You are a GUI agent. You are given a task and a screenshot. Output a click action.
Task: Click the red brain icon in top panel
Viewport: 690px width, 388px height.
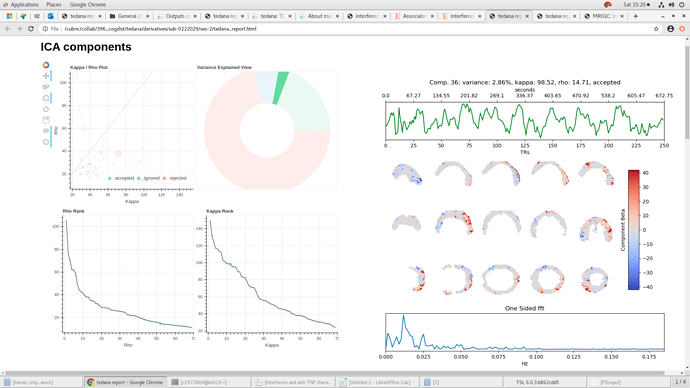pyautogui.click(x=608, y=4)
